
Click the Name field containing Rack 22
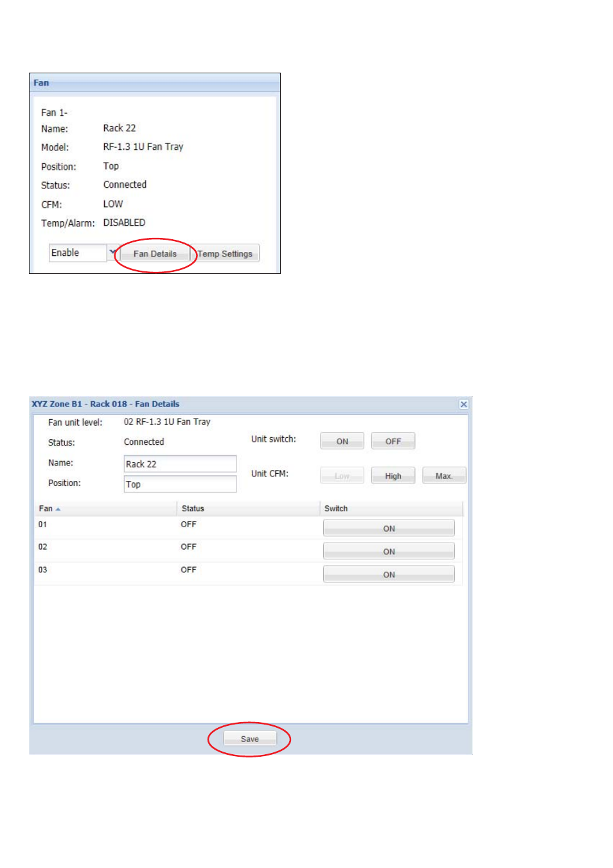click(x=180, y=464)
